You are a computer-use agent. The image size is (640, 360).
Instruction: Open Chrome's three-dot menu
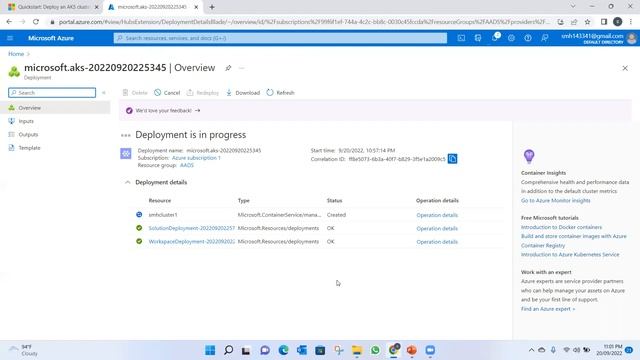click(x=631, y=22)
